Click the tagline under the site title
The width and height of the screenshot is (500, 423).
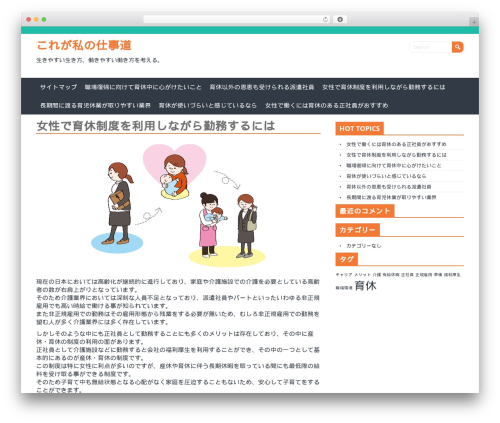98,60
